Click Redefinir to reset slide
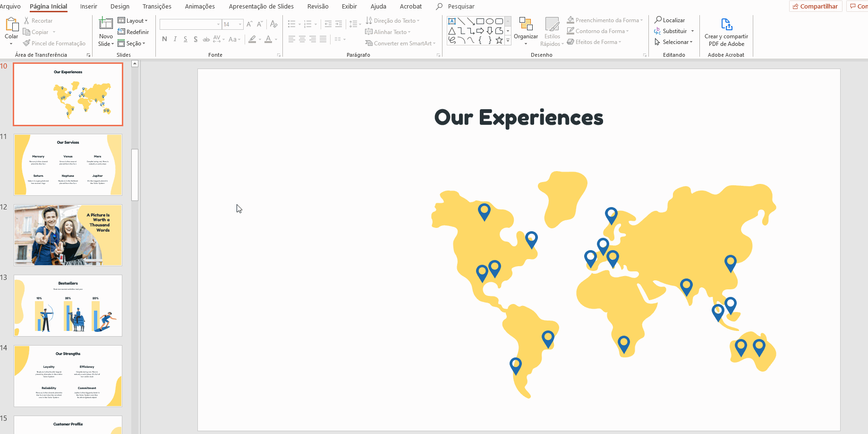The height and width of the screenshot is (434, 868). pos(133,32)
